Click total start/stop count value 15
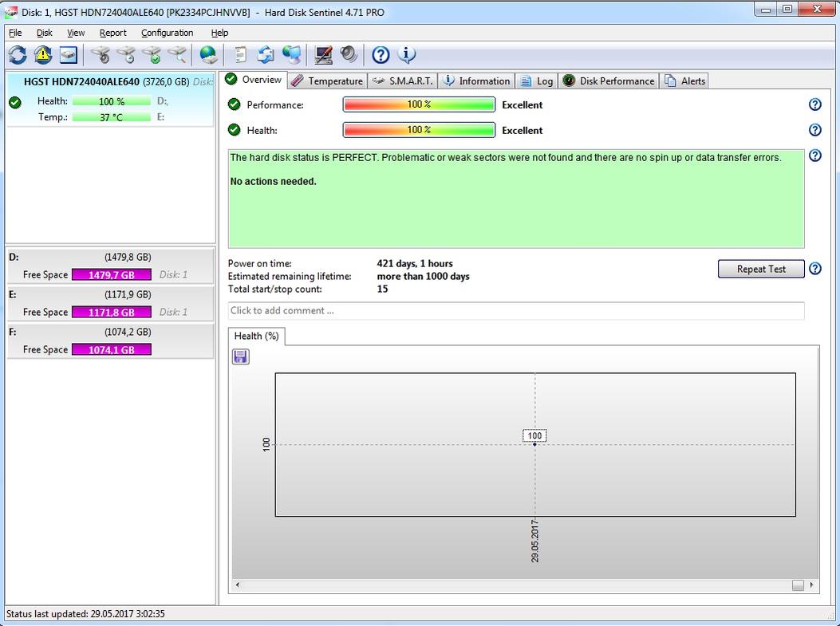The width and height of the screenshot is (840, 626). (382, 289)
